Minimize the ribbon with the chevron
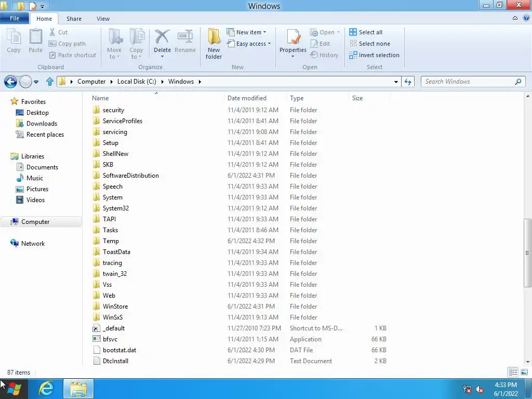532x399 pixels. point(515,18)
